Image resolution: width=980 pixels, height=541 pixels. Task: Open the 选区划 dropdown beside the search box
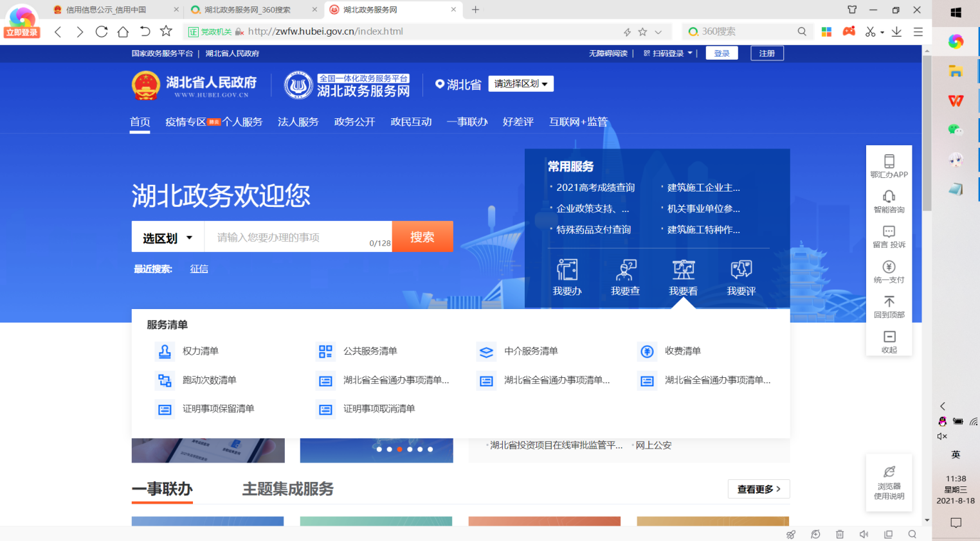(168, 238)
